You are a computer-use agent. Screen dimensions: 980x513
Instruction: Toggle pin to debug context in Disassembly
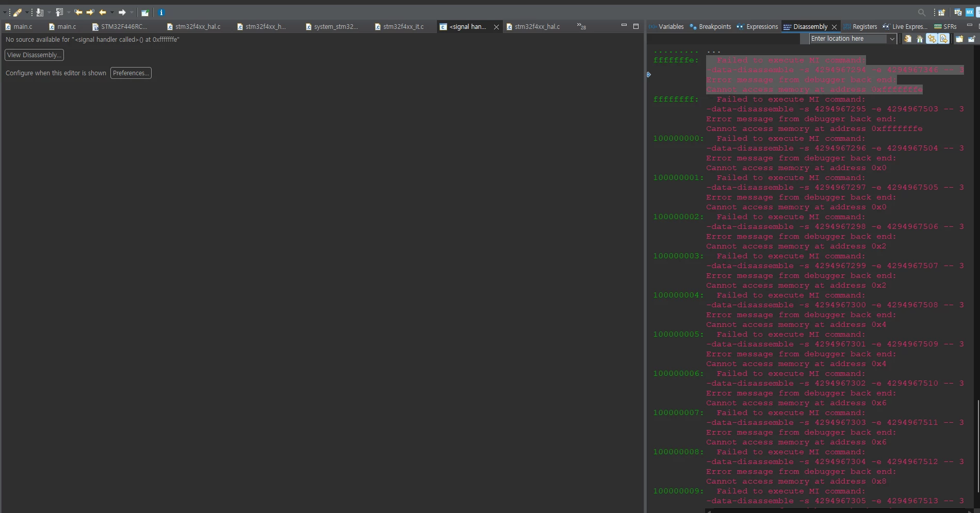[971, 39]
